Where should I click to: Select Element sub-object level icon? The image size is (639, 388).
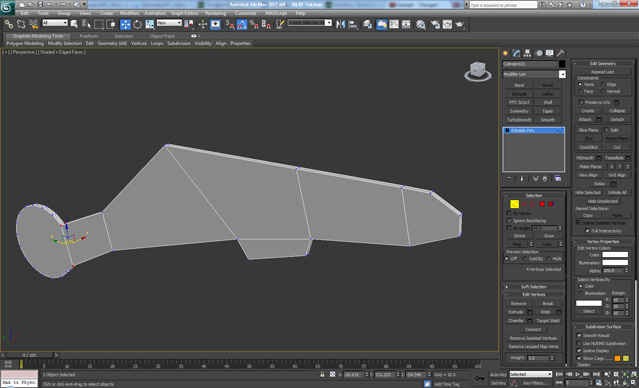pos(551,204)
